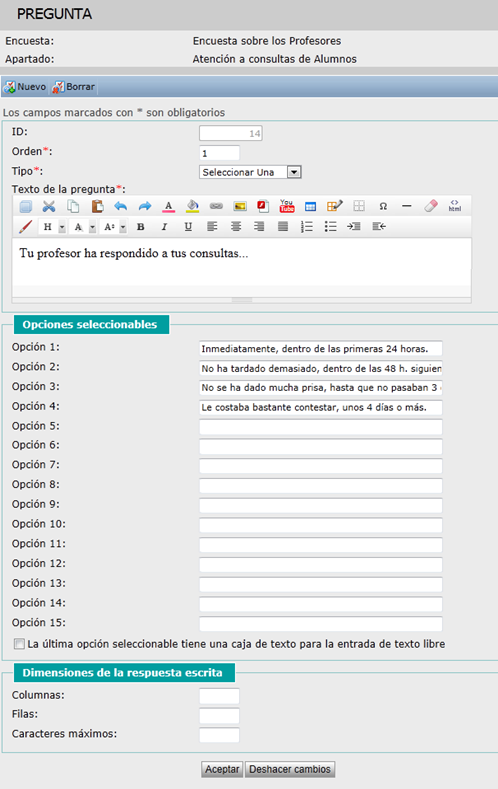The height and width of the screenshot is (789, 498).
Task: Redo the last edit in the editor
Action: (145, 206)
